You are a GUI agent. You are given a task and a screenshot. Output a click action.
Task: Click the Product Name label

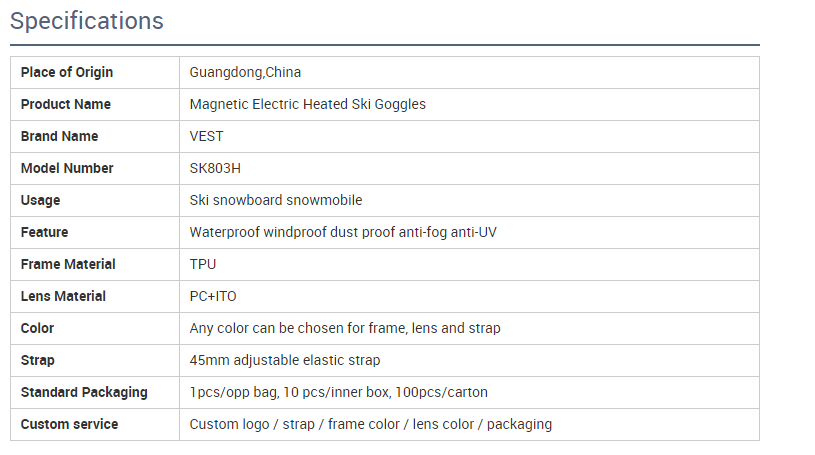pos(66,104)
